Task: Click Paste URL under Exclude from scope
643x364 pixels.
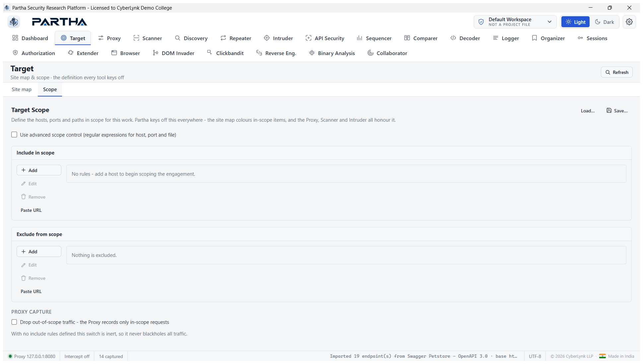Action: point(31,291)
